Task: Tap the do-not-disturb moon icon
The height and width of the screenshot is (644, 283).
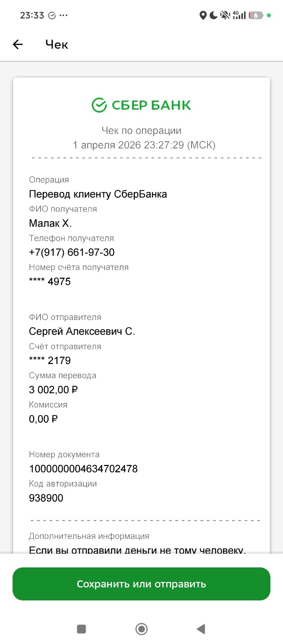Action: tap(213, 15)
